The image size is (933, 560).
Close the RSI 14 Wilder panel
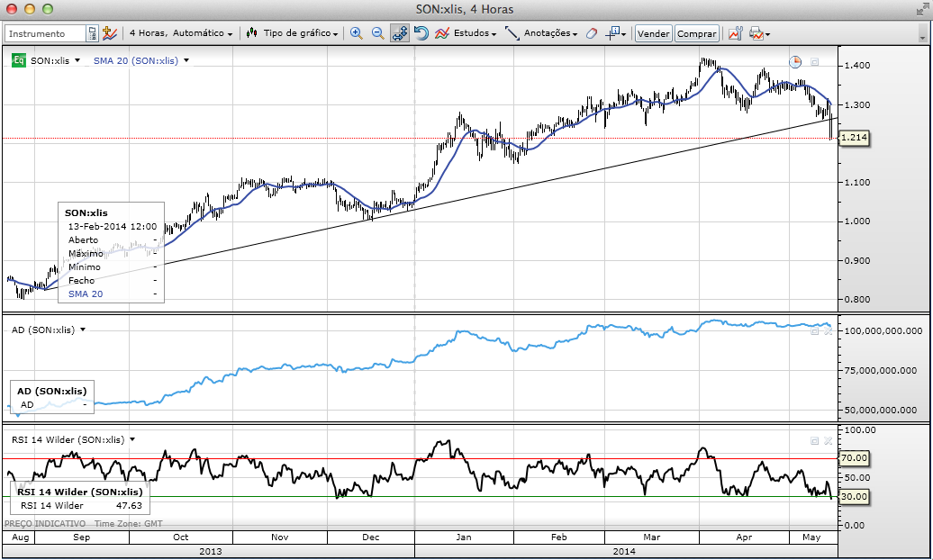(829, 440)
